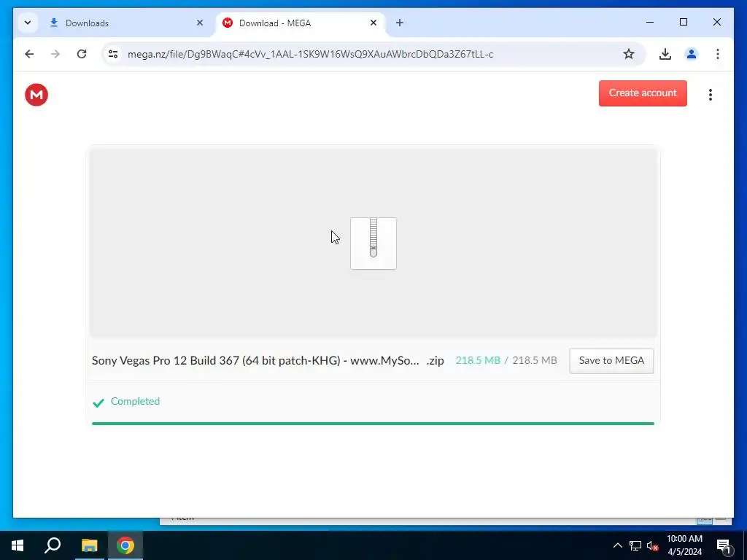Viewport: 747px width, 560px height.
Task: Click the Completed status text
Action: tap(135, 402)
